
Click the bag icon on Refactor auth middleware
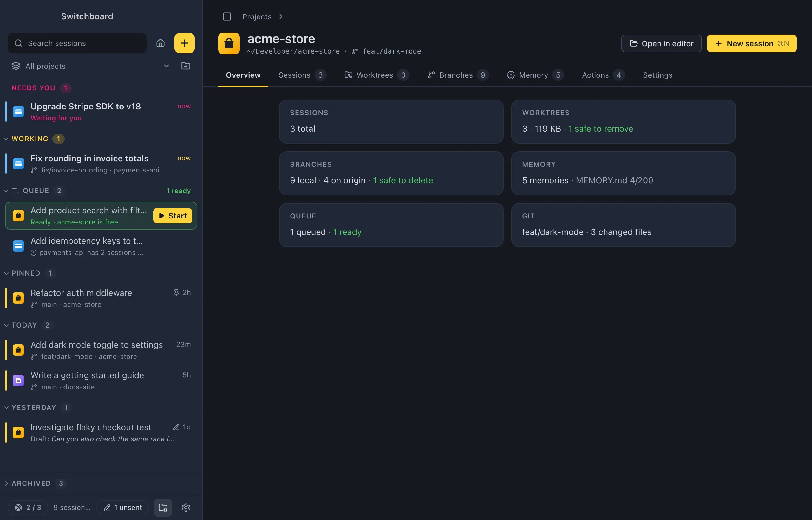18,298
